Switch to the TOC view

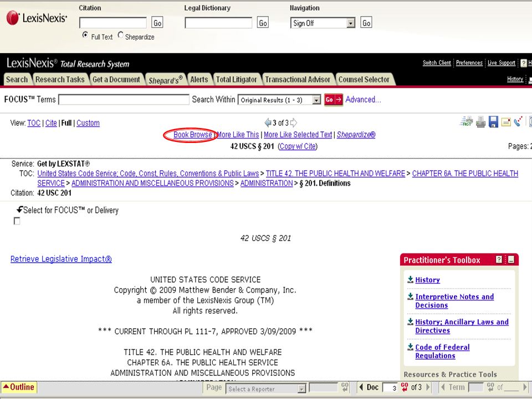34,123
